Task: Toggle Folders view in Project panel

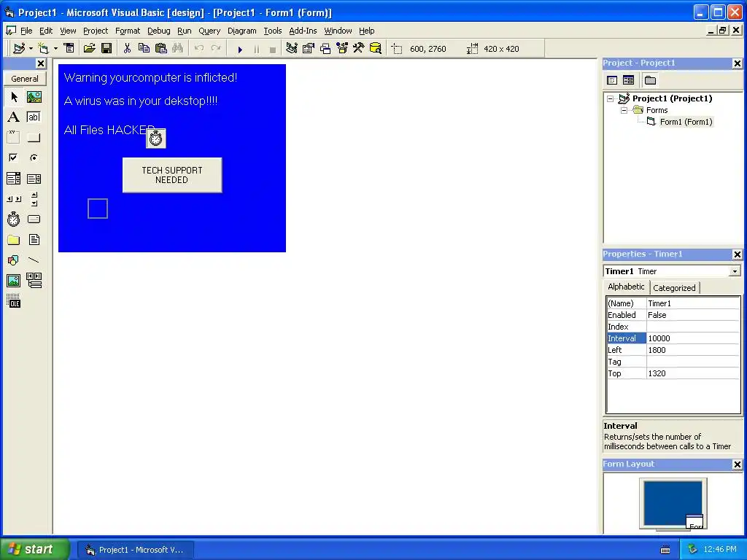Action: [x=650, y=80]
